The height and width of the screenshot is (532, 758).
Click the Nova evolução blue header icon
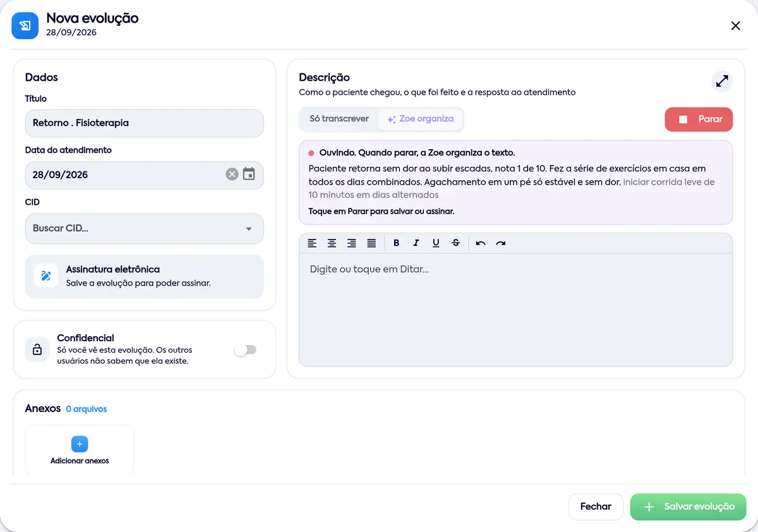point(25,25)
